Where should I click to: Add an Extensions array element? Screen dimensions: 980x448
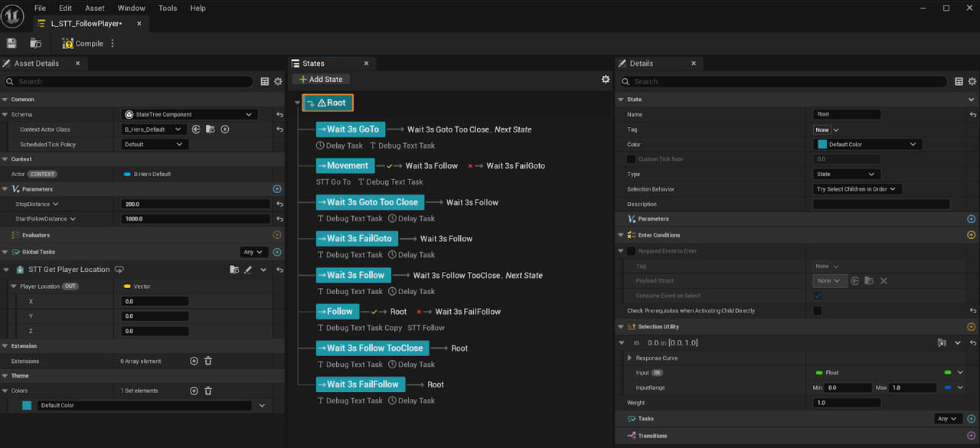click(x=194, y=361)
